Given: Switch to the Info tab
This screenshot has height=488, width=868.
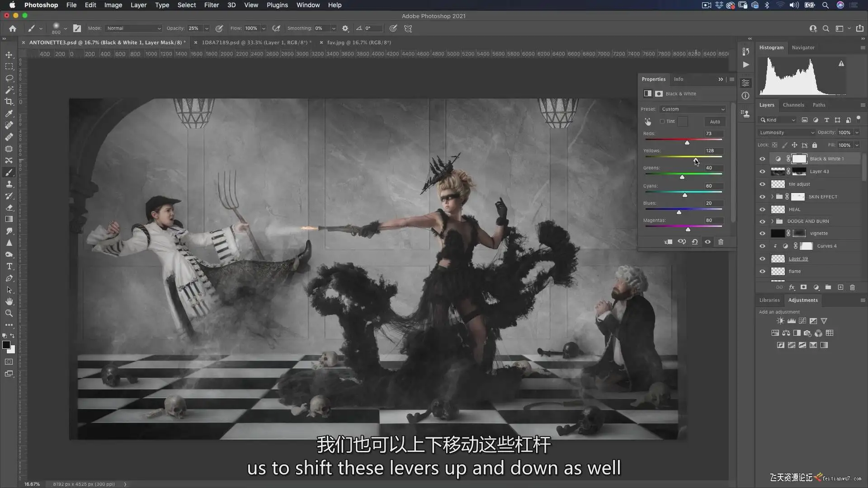Looking at the screenshot, I should [679, 79].
